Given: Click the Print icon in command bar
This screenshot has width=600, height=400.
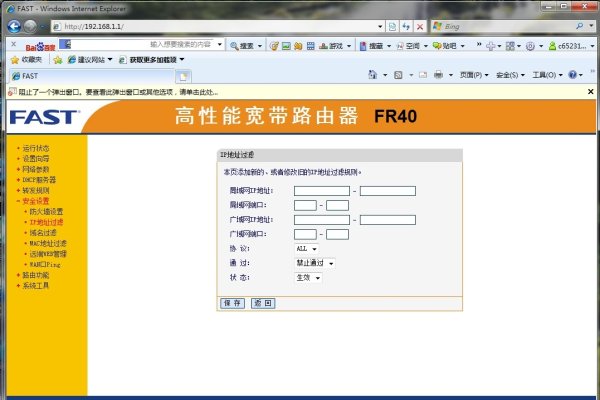Looking at the screenshot, I should click(x=439, y=75).
